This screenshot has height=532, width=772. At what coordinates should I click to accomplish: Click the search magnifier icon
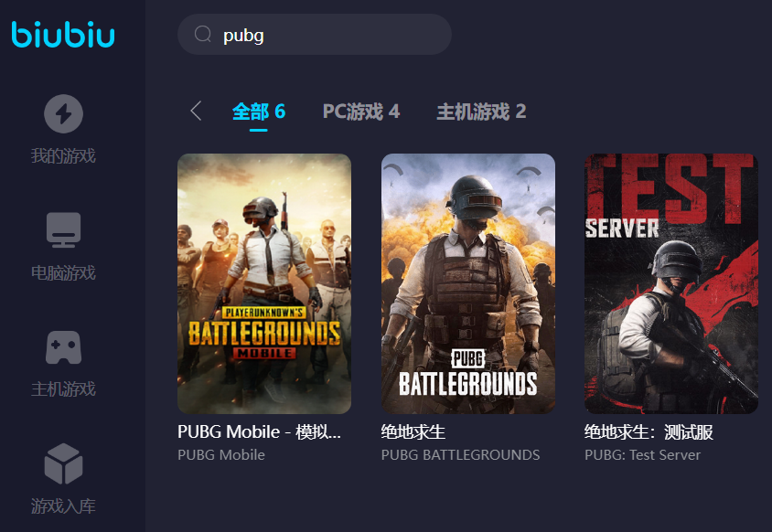[x=203, y=35]
